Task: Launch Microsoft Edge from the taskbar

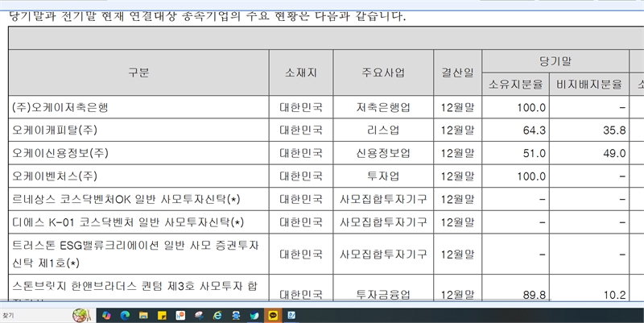Action: (126, 315)
